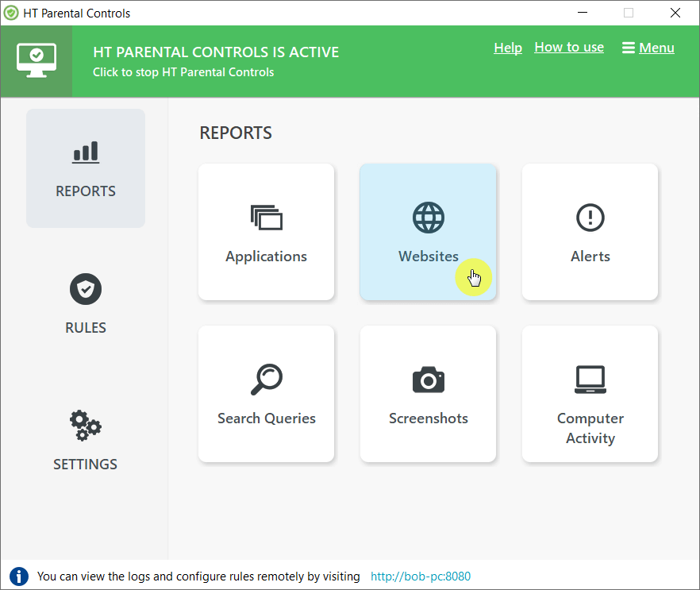Select the SETTINGS sidebar label
The height and width of the screenshot is (590, 700).
coord(86,465)
